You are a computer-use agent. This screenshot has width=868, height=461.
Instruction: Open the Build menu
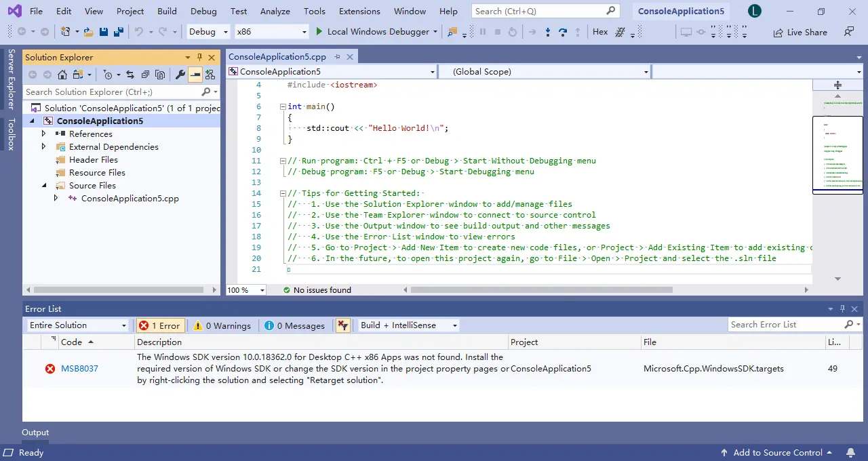pos(167,11)
